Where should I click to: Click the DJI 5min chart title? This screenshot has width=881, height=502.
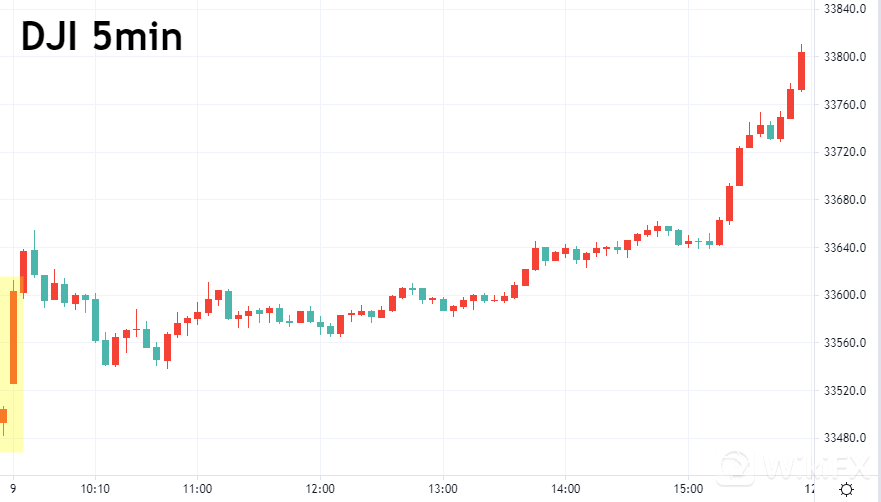(x=102, y=37)
